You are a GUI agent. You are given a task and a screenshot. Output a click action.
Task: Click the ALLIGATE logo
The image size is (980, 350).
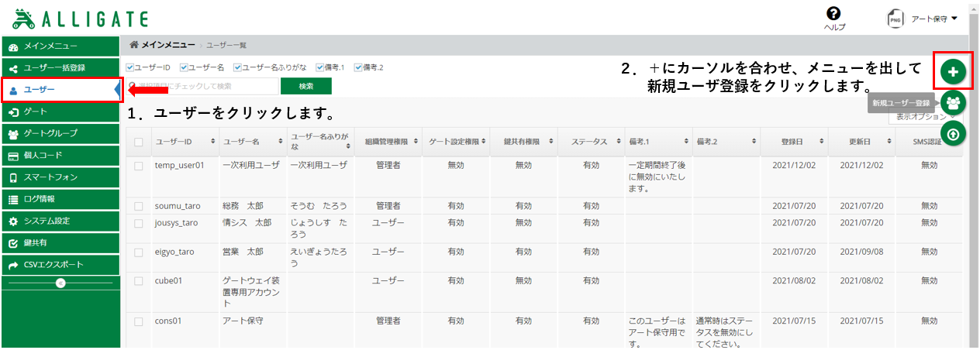(81, 19)
